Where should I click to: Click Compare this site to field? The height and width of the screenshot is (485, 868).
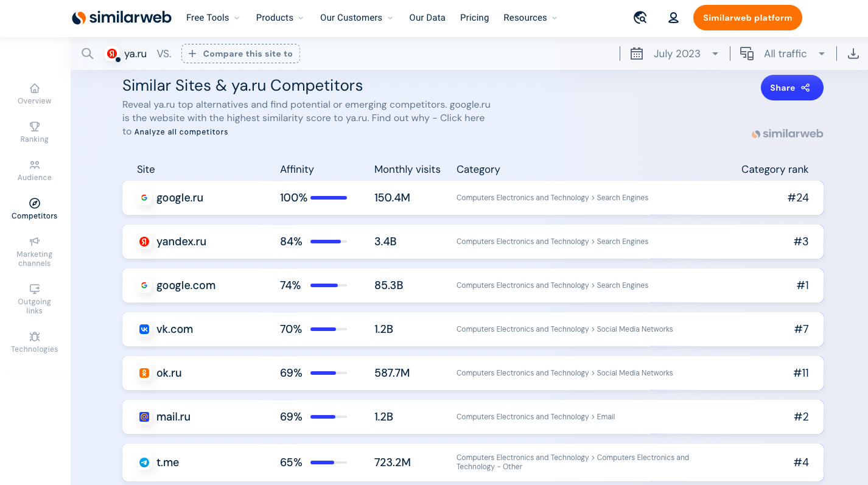[240, 54]
